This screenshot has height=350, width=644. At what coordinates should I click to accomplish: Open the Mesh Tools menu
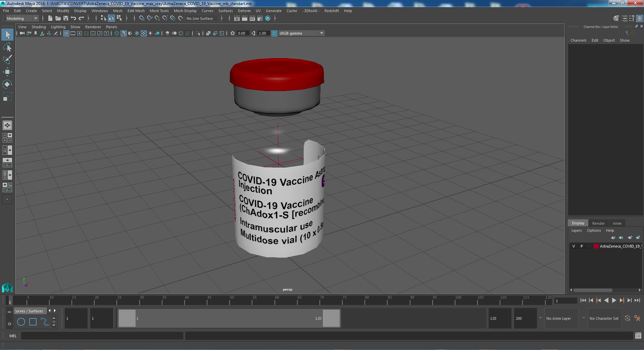[159, 11]
